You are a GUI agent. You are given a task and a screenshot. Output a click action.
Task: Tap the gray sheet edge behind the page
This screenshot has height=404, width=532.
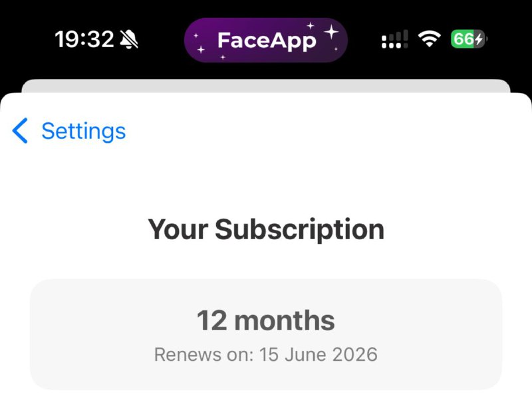point(266,86)
